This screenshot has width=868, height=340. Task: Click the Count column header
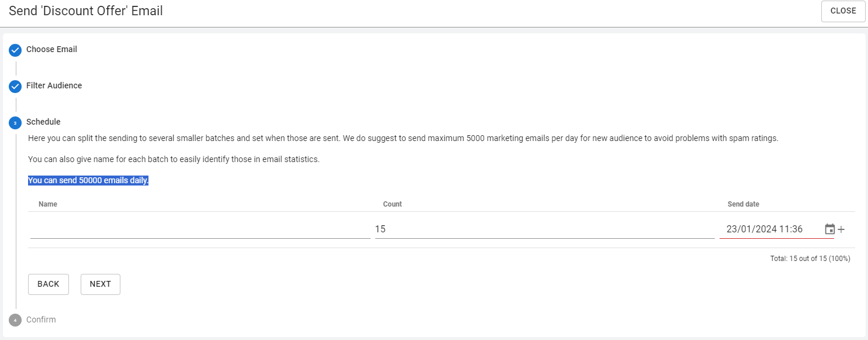(392, 204)
